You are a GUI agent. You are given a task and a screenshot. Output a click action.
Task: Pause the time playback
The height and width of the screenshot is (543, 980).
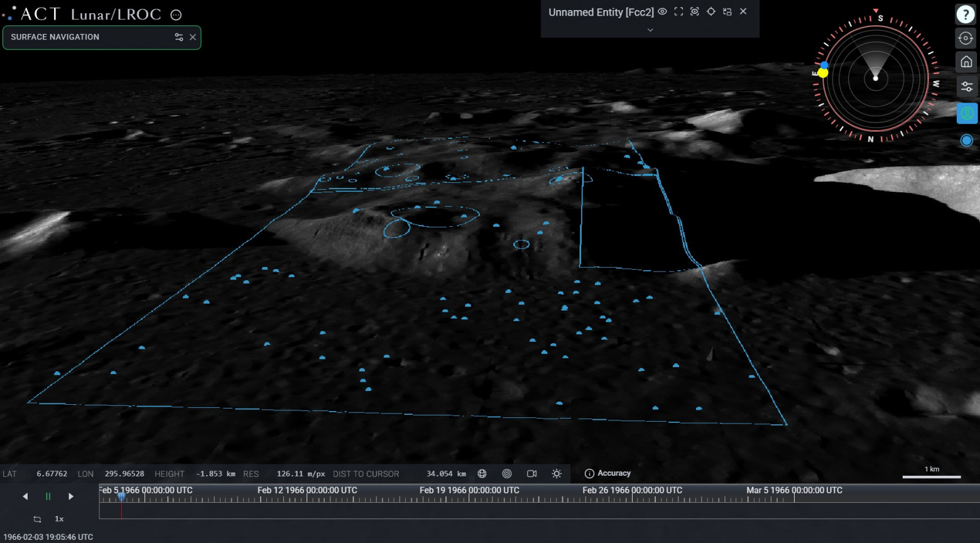48,496
